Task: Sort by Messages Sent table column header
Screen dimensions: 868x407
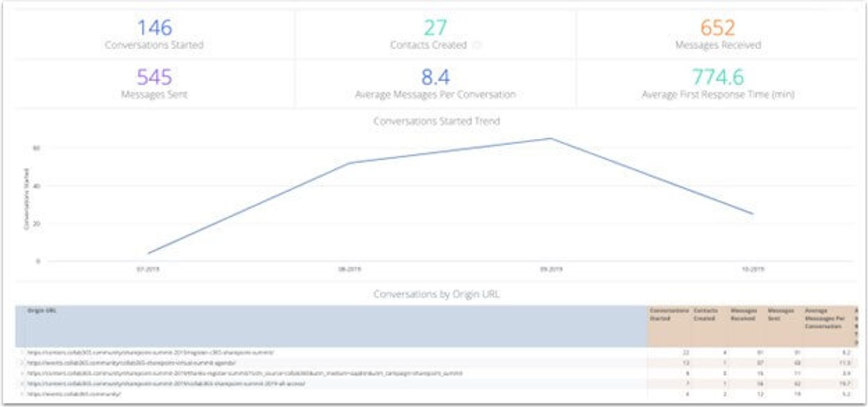Action: [x=780, y=314]
